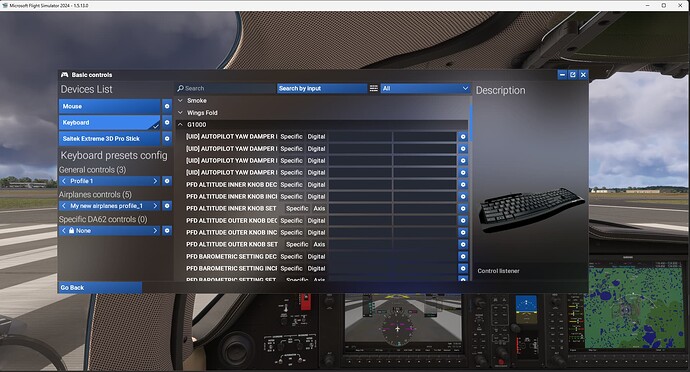Go to previous General controls profile
690x372 pixels.
tap(64, 181)
